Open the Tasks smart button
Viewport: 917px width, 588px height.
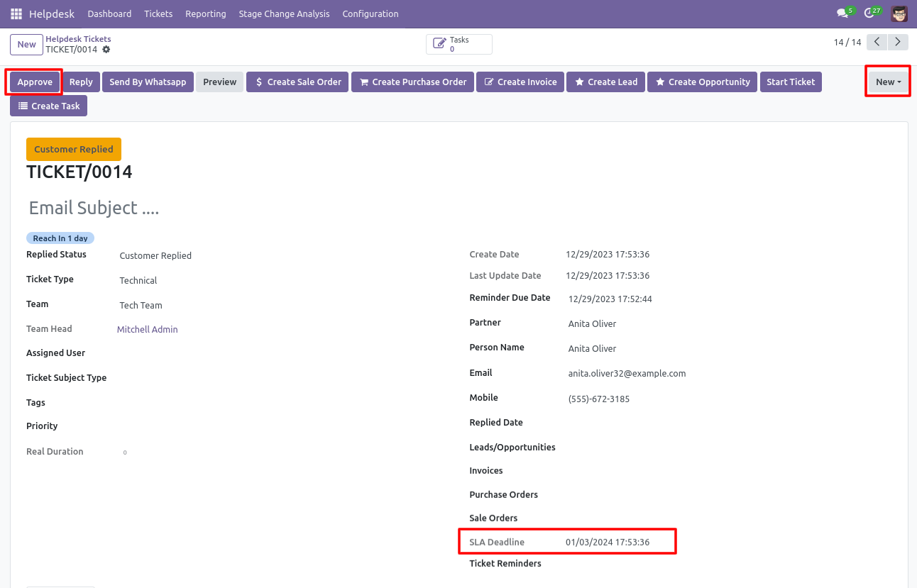click(459, 44)
